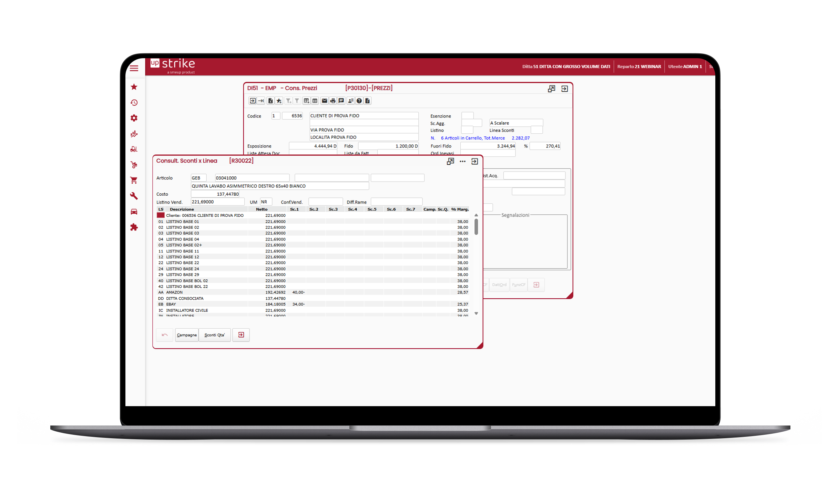Click the document help icon in the Cons. Prezzi toolbar
This screenshot has height=504, width=839.
(x=368, y=101)
